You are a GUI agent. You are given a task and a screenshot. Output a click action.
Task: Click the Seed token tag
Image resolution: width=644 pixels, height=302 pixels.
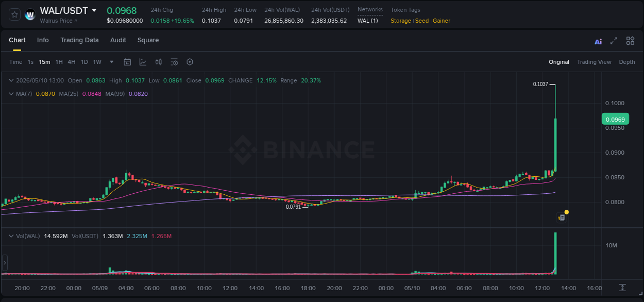pos(422,21)
